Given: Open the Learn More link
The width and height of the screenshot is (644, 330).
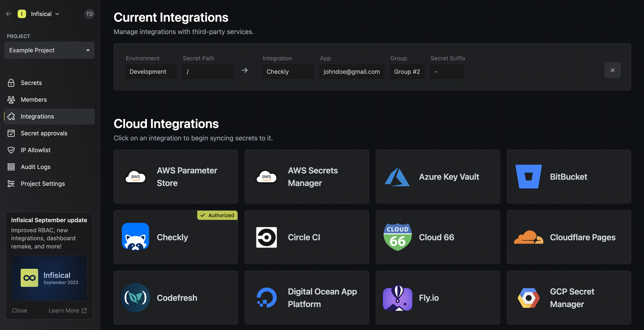Looking at the screenshot, I should [67, 310].
